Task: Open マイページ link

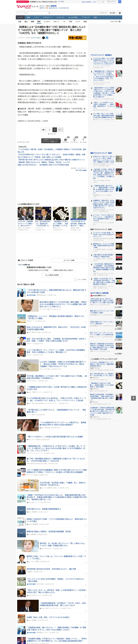Action: 103,13
